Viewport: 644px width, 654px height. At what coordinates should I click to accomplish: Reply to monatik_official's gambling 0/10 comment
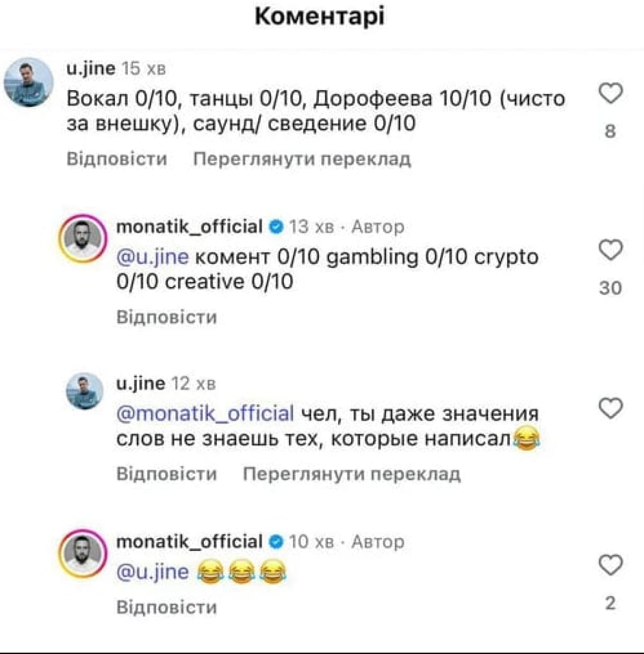point(166,317)
